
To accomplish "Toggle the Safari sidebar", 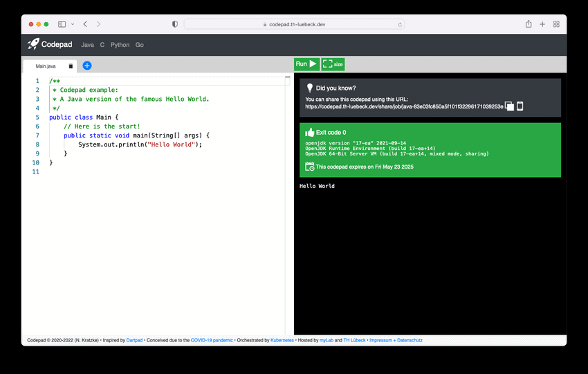I will [62, 24].
